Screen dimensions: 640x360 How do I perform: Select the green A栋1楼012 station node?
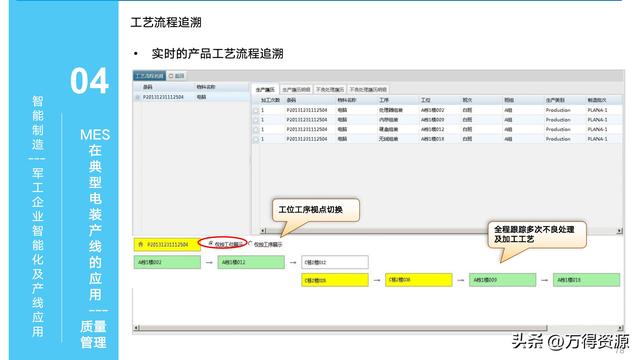click(x=251, y=262)
